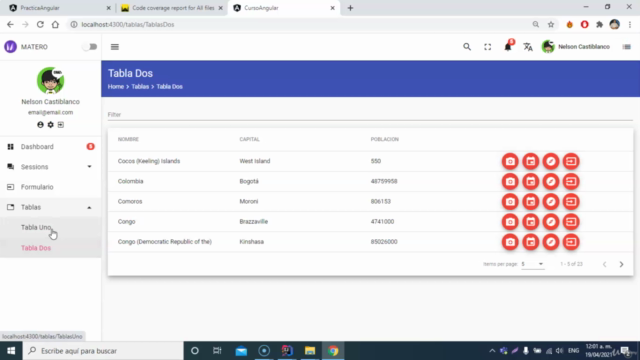
Task: Click camera icon in Kinshasa row
Action: click(510, 242)
